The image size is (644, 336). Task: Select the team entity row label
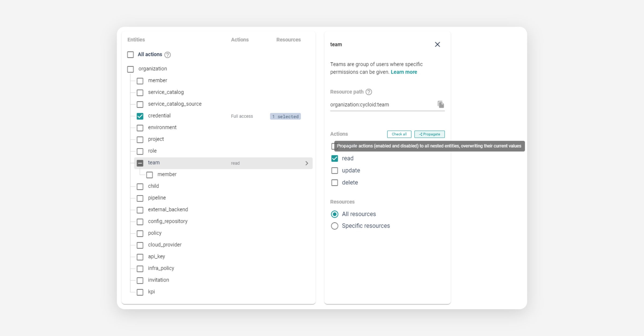coord(154,163)
